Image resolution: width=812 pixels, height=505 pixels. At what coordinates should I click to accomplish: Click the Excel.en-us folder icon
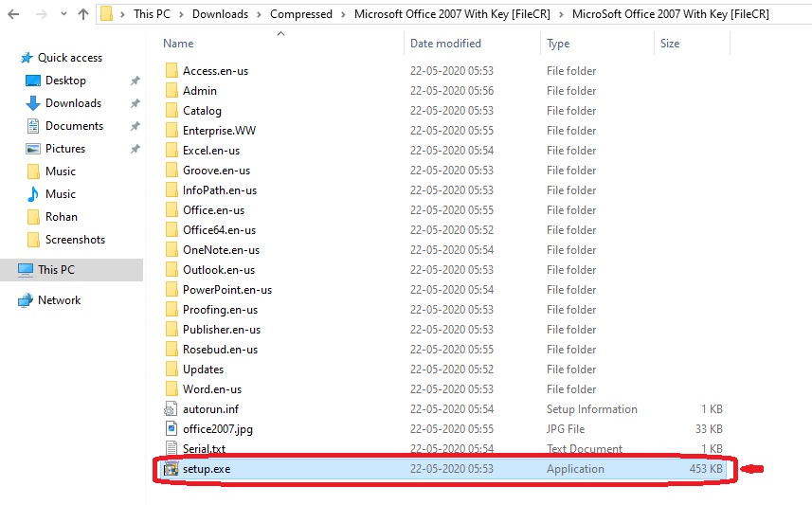[171, 151]
